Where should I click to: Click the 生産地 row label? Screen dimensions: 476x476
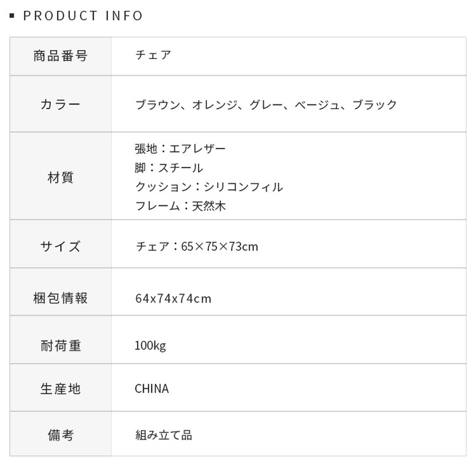pyautogui.click(x=60, y=389)
